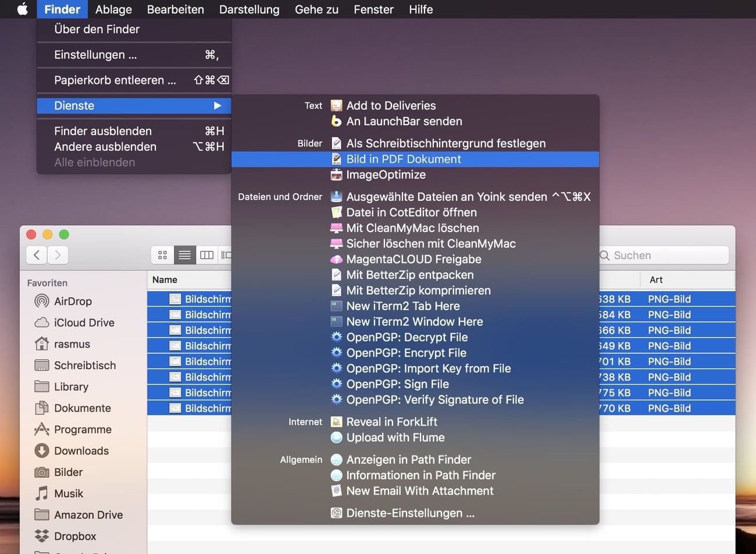The image size is (756, 554).
Task: Click the Finder menu
Action: [62, 9]
